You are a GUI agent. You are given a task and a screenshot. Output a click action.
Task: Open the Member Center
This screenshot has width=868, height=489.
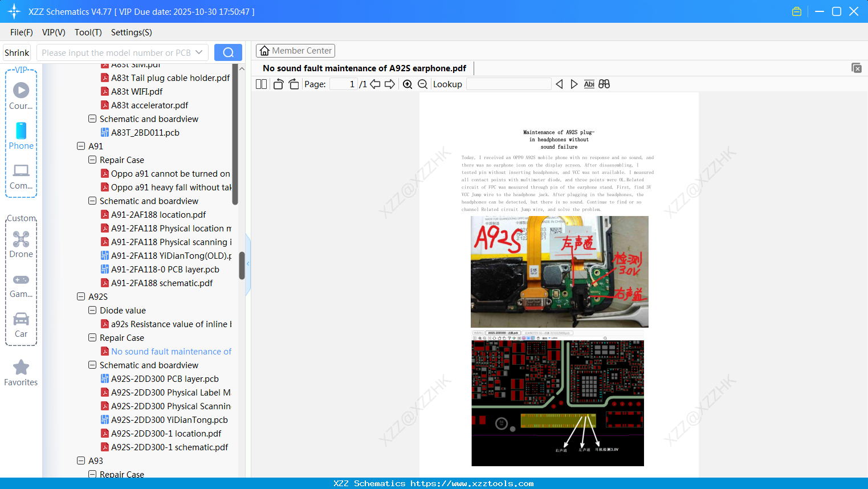(x=295, y=51)
